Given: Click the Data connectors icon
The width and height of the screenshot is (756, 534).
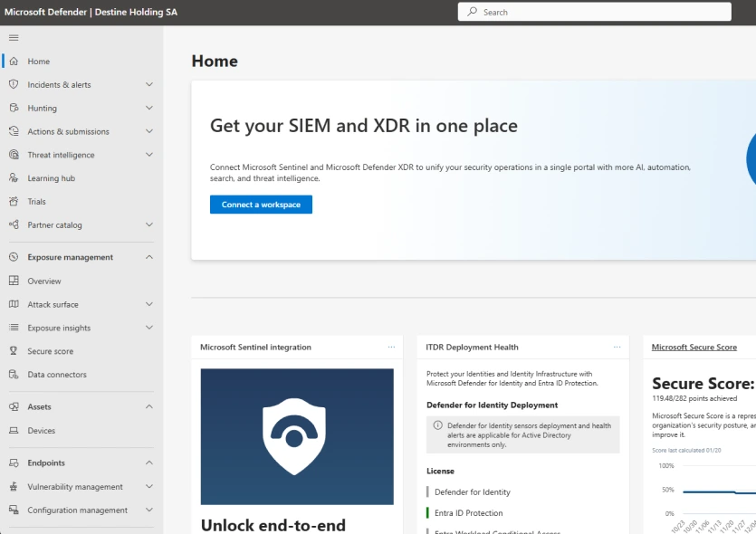Looking at the screenshot, I should pos(14,375).
